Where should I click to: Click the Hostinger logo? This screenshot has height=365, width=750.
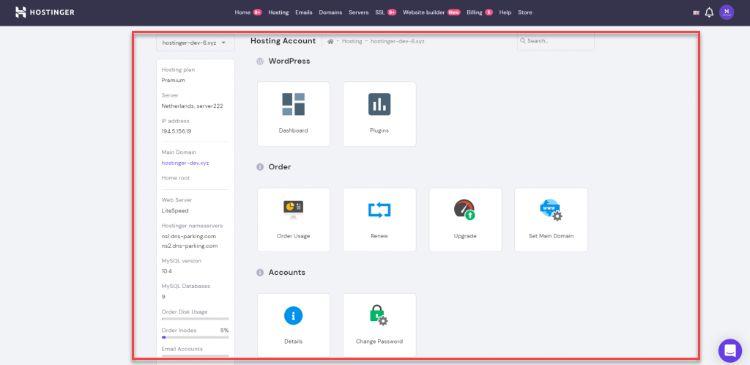[x=44, y=12]
